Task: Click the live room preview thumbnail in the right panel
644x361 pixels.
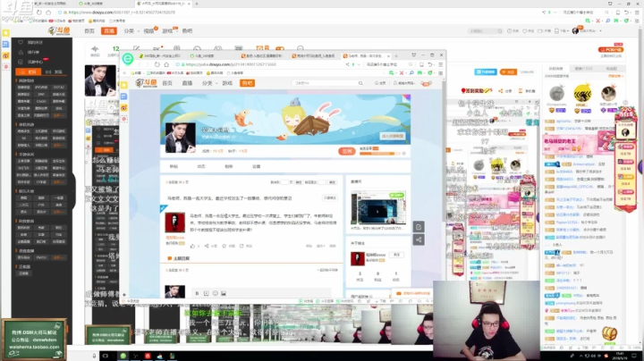Action: click(377, 208)
